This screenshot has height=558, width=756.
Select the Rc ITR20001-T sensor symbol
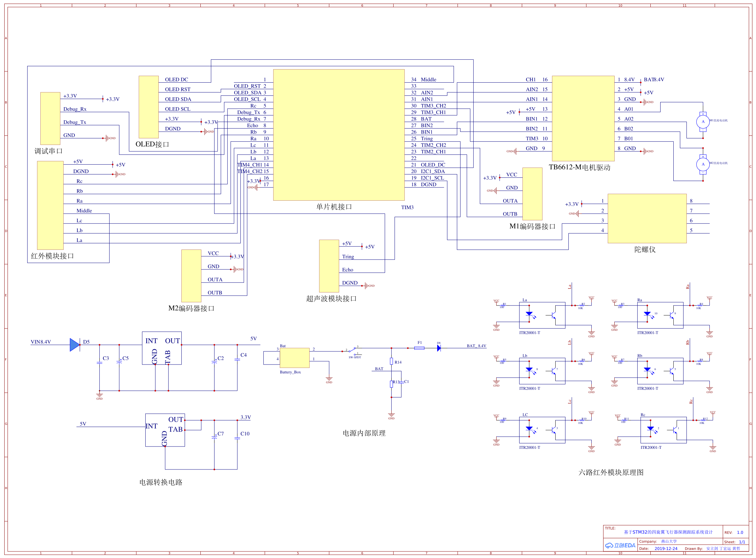[664, 430]
